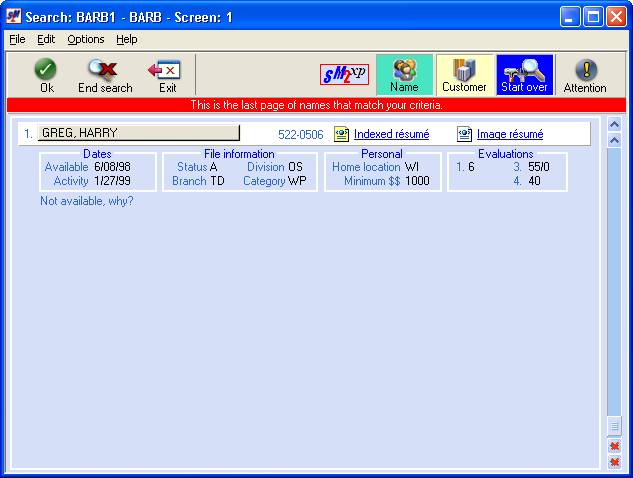Image resolution: width=633 pixels, height=478 pixels.
Task: Open the Indexed résumé link
Action: [392, 134]
